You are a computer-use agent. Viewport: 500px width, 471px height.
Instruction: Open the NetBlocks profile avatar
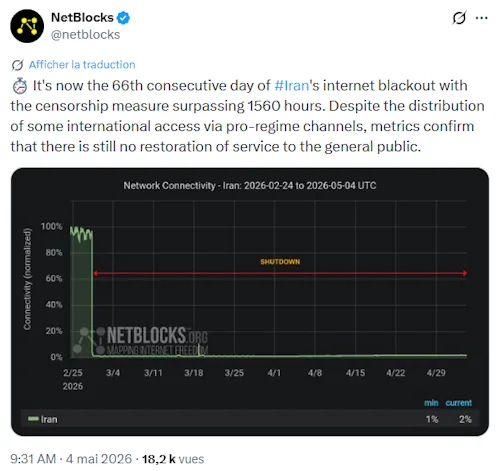tap(27, 26)
